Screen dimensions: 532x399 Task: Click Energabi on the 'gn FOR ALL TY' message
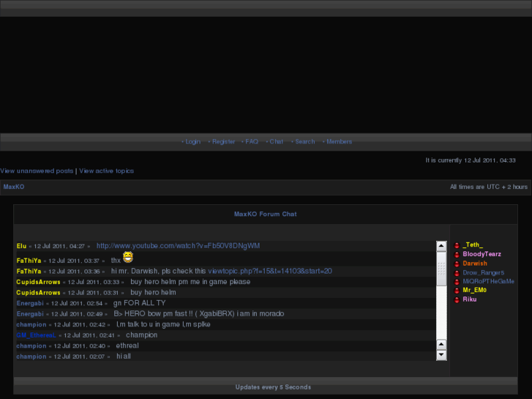click(30, 303)
